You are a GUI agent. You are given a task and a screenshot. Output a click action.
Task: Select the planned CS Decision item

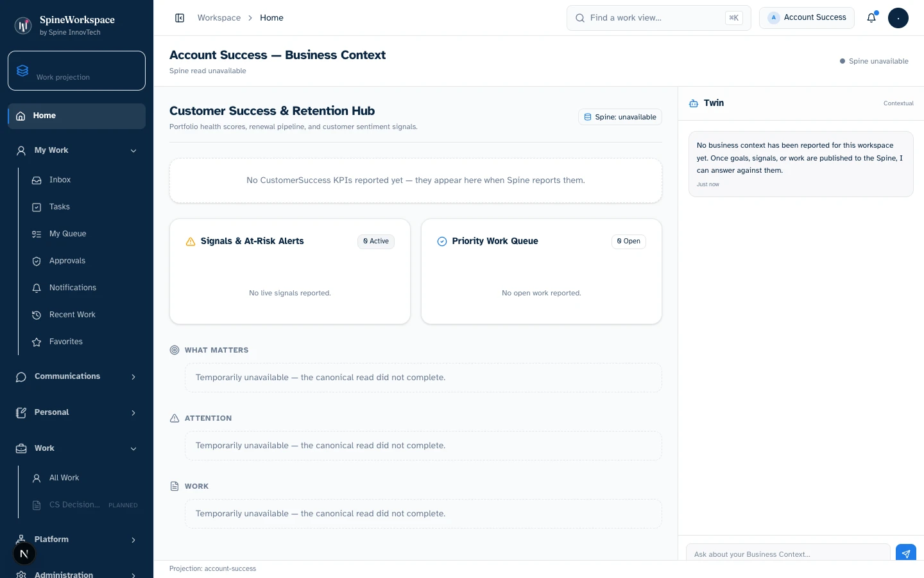pos(85,505)
